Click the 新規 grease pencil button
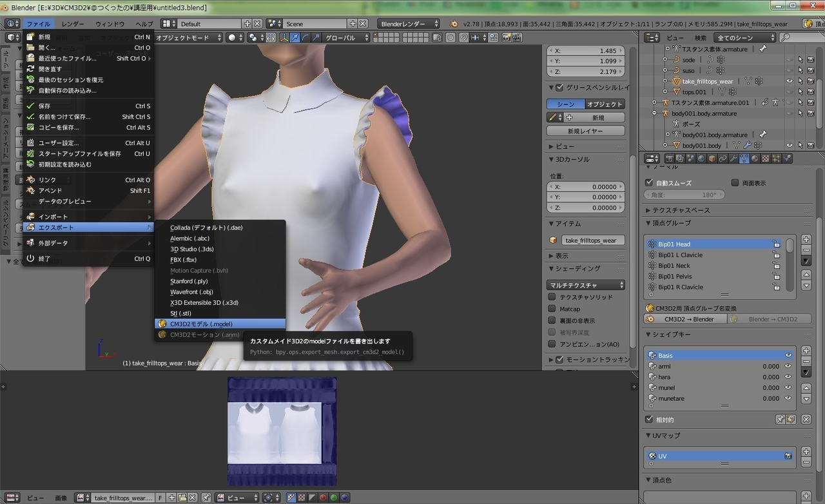The height and width of the screenshot is (504, 825). coord(594,117)
